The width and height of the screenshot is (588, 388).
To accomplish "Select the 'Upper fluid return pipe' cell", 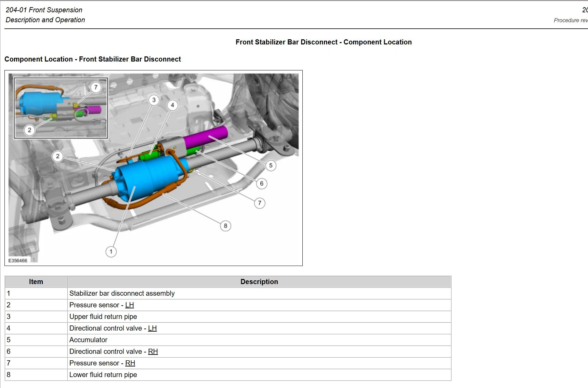I will (259, 317).
